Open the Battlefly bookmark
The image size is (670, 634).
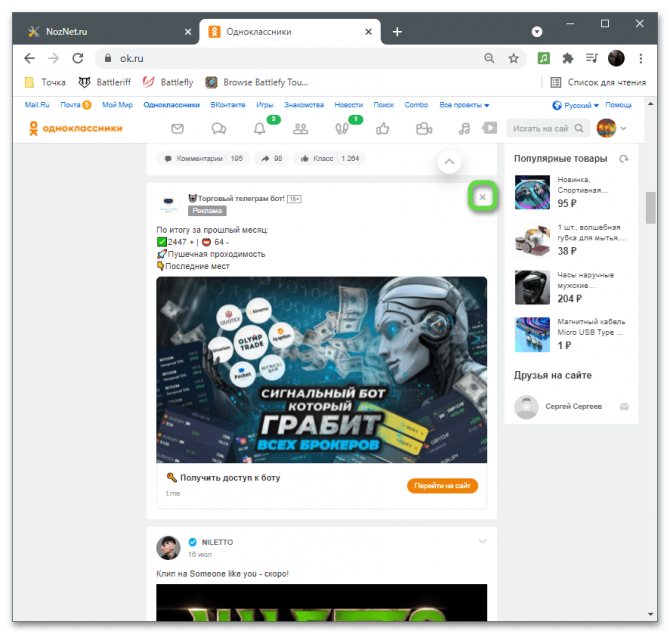(x=168, y=82)
